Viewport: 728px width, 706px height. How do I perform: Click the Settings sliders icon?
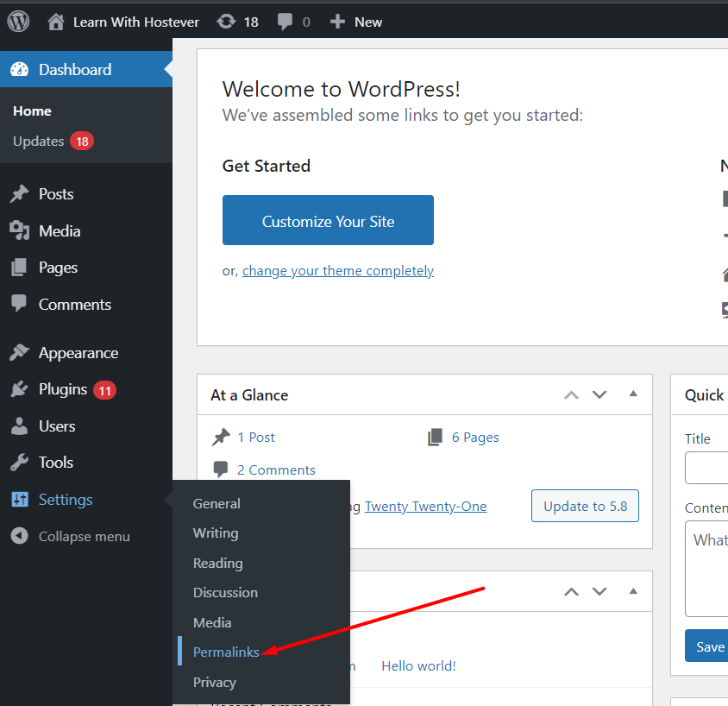(x=20, y=500)
